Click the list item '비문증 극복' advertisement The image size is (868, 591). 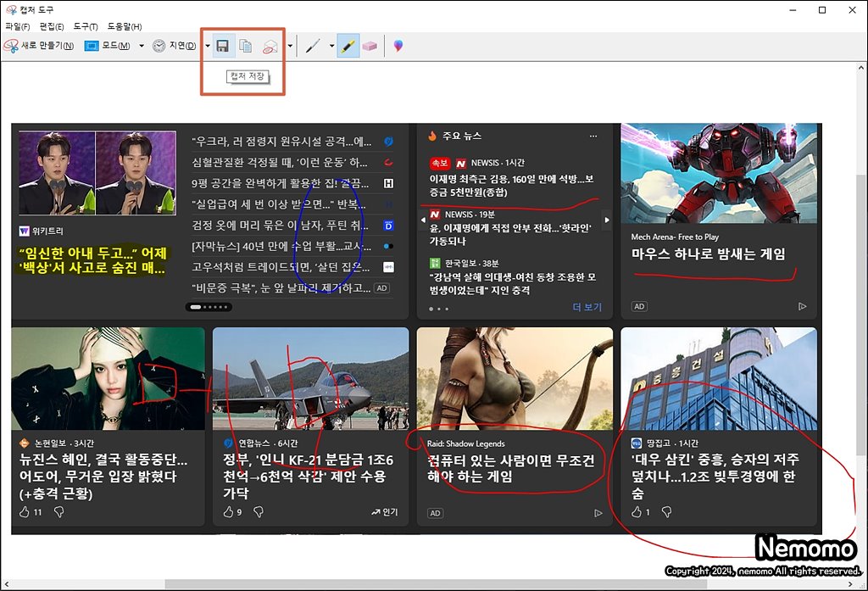tap(281, 288)
